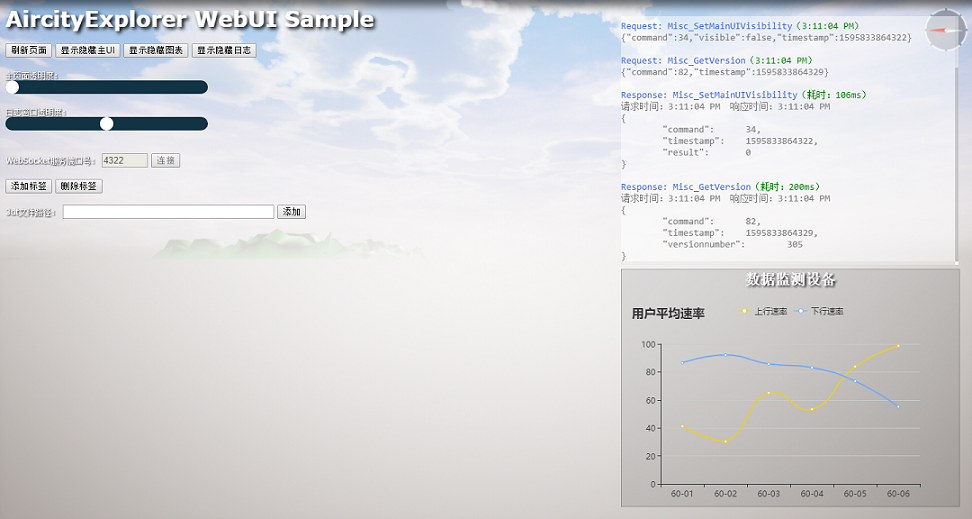Click the 添加 button next to file path
972x519 pixels.
click(291, 212)
